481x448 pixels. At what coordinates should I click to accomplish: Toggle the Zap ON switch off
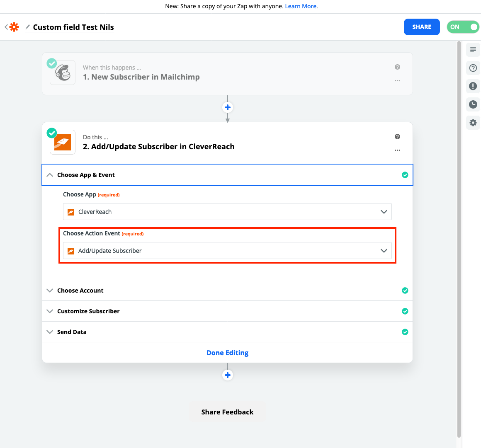[463, 27]
